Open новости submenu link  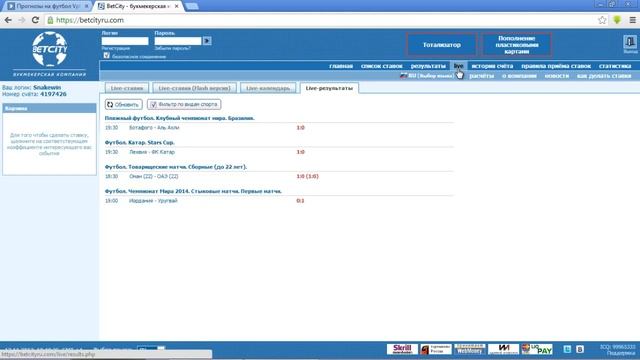point(557,76)
